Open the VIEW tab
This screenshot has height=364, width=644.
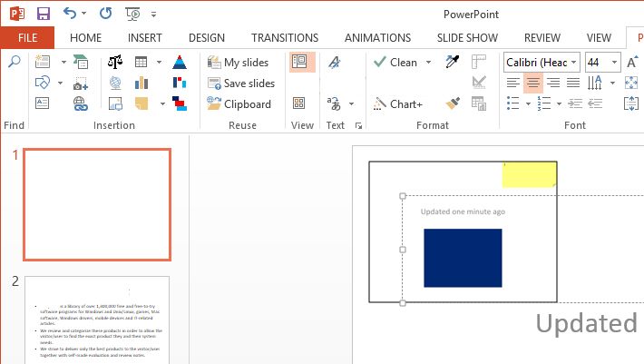pos(599,38)
